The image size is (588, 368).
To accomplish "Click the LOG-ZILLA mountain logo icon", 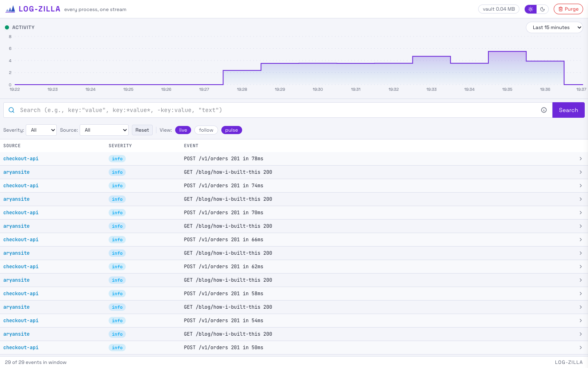I will 10,9.
